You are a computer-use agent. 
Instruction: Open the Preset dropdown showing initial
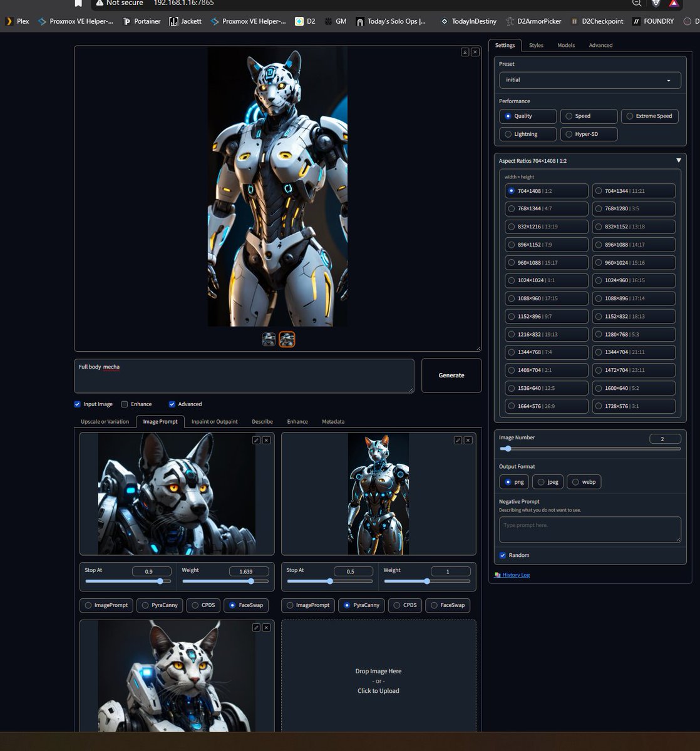[590, 80]
